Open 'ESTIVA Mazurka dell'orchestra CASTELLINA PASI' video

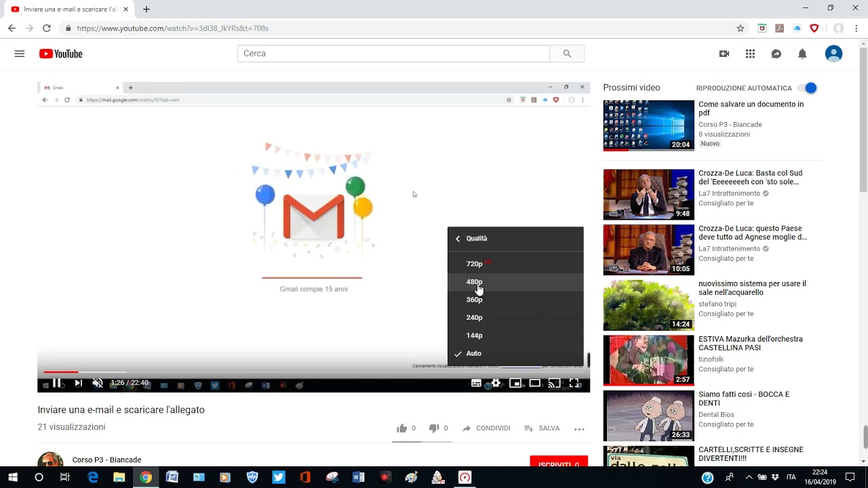(x=751, y=343)
